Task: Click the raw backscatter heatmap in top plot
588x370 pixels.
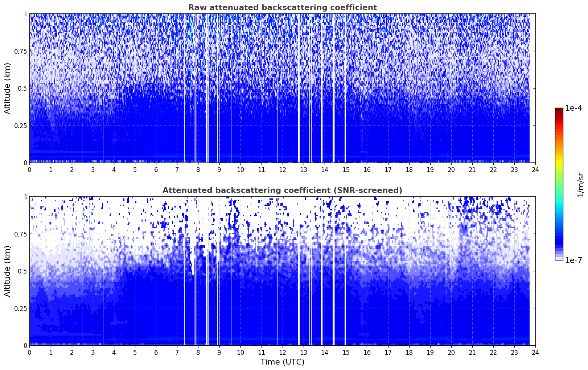Action: pyautogui.click(x=282, y=88)
